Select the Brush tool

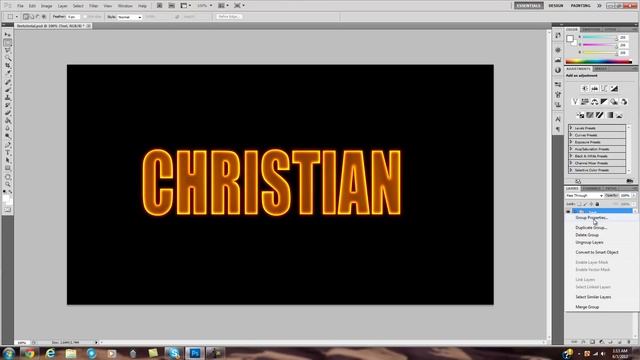coord(8,90)
